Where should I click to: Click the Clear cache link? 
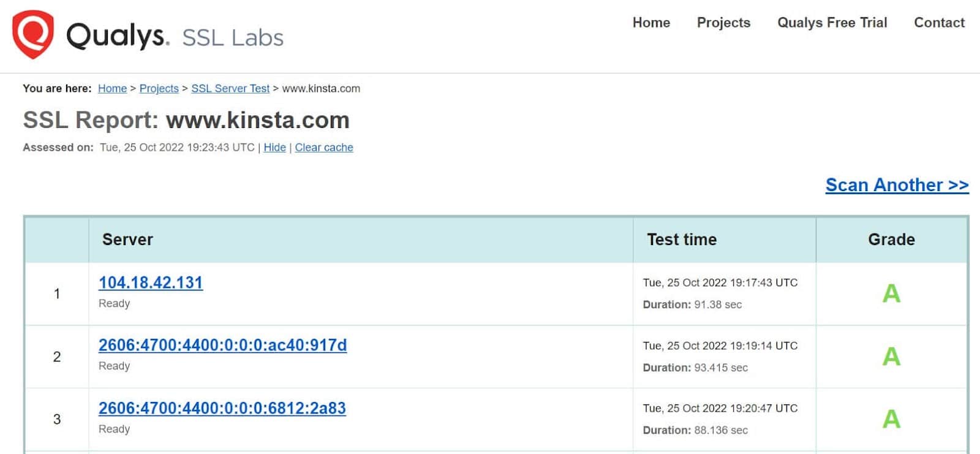[x=324, y=148]
